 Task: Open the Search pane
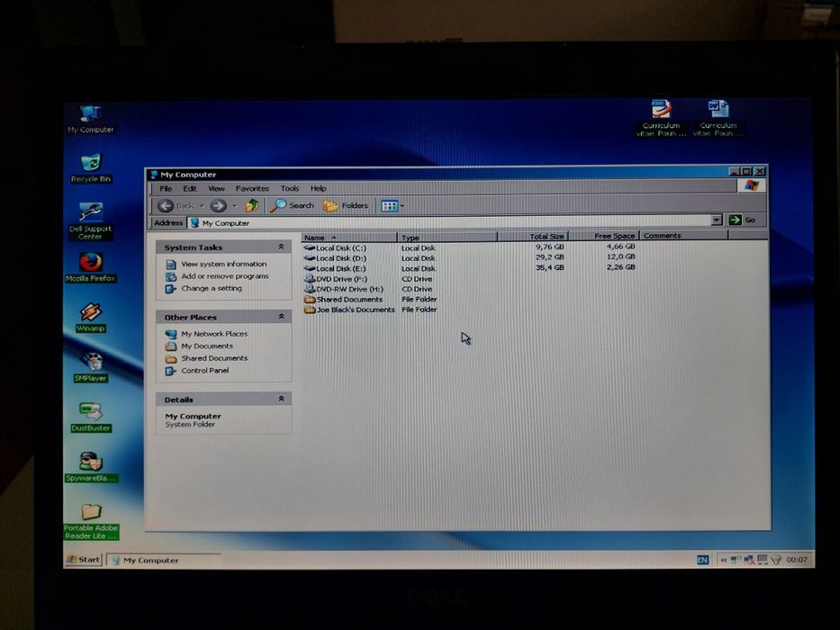click(x=292, y=206)
